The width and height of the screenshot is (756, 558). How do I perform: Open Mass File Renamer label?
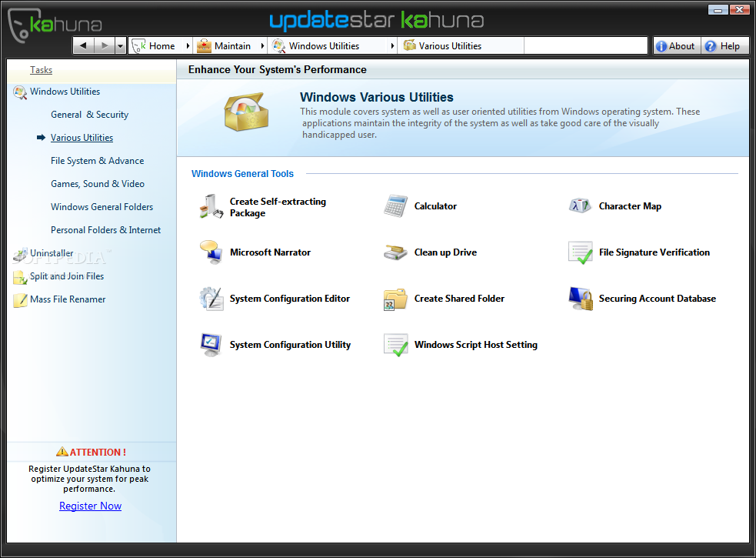coord(68,299)
